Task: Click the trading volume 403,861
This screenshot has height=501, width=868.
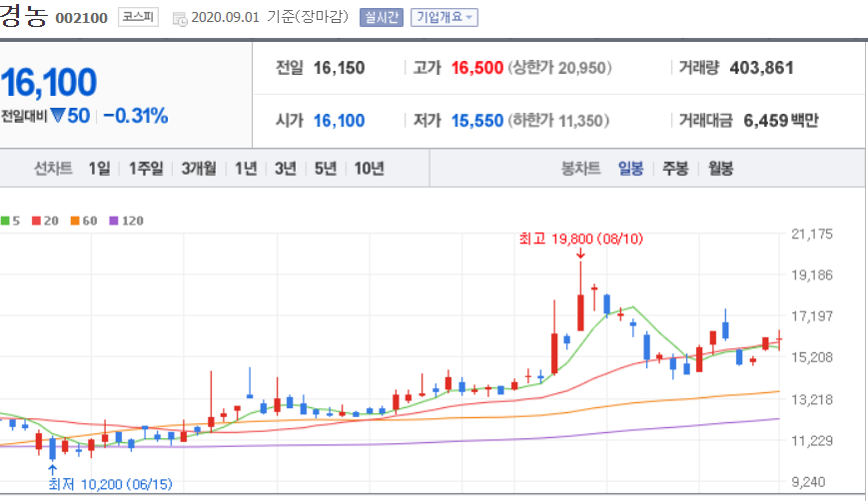Action: click(762, 68)
